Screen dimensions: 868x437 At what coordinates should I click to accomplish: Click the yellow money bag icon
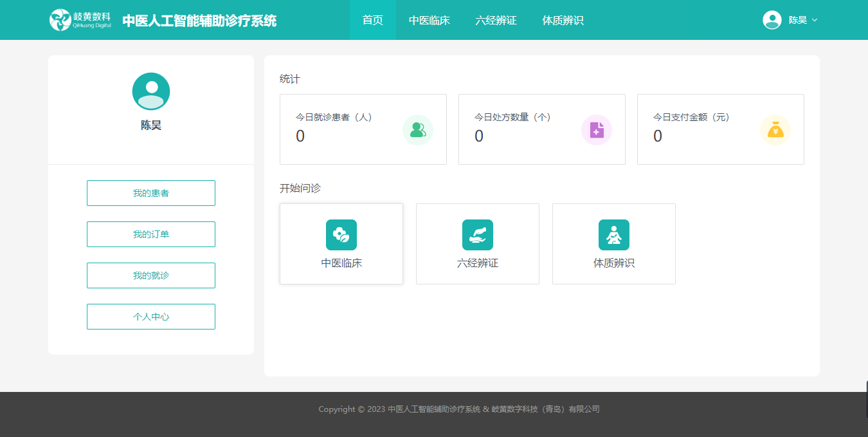click(x=775, y=130)
